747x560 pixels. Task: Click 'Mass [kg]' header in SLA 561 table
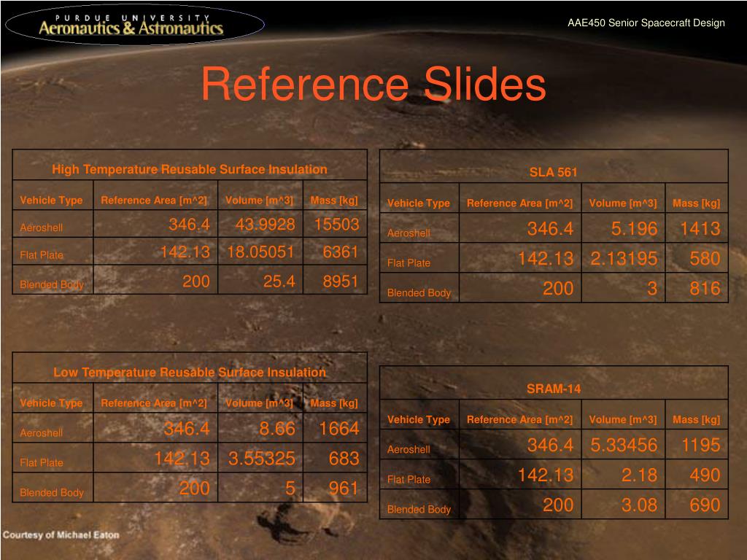click(x=697, y=203)
